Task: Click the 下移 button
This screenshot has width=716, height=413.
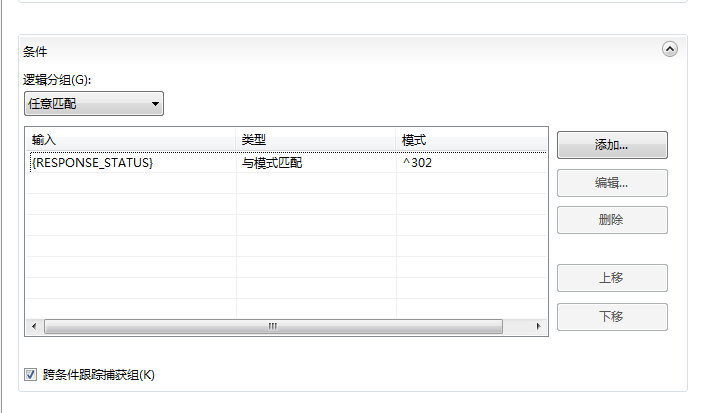Action: 612,317
